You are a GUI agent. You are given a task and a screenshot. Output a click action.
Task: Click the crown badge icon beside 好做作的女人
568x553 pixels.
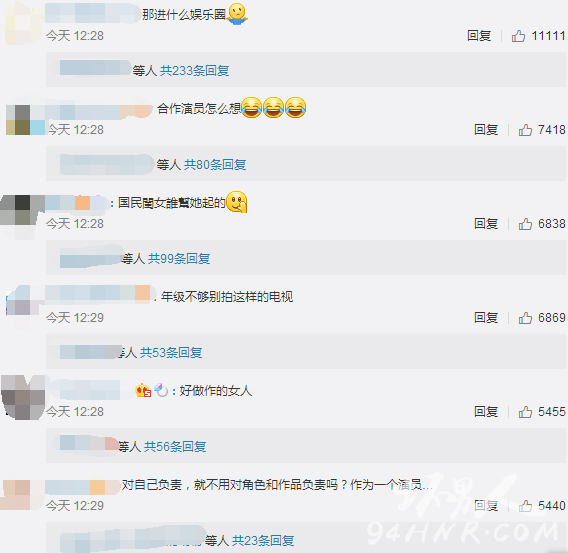point(143,390)
